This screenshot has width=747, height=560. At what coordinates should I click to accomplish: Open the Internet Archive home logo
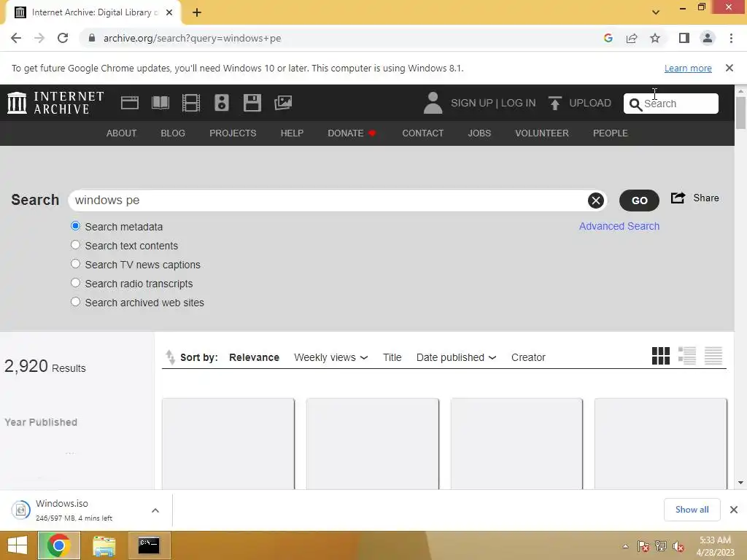pos(55,103)
